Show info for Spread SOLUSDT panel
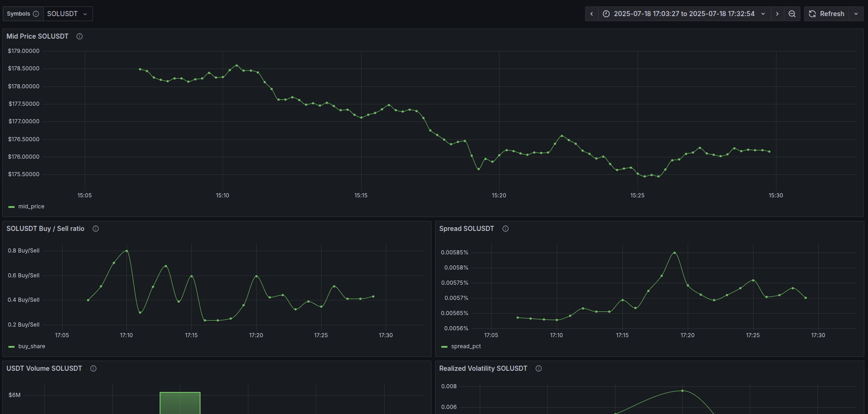868x414 pixels. coord(506,229)
